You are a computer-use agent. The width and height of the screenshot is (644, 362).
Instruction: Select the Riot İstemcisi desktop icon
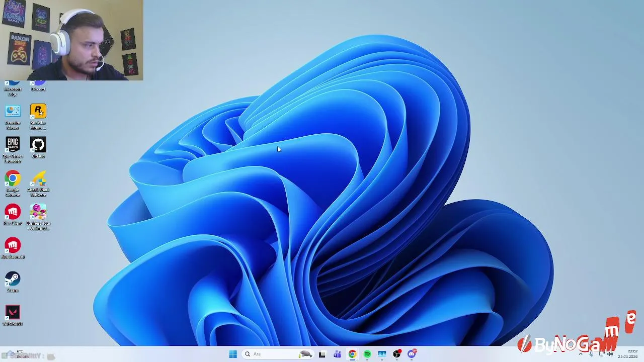[13, 249]
